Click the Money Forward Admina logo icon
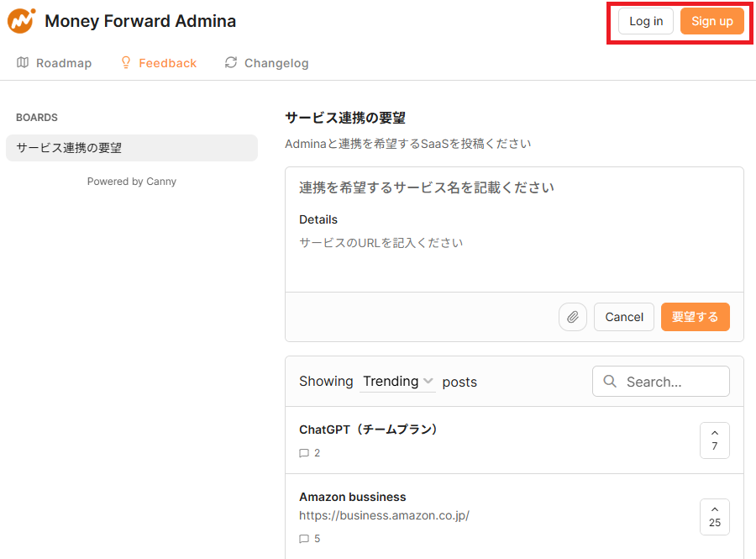The width and height of the screenshot is (756, 559). coord(22,21)
